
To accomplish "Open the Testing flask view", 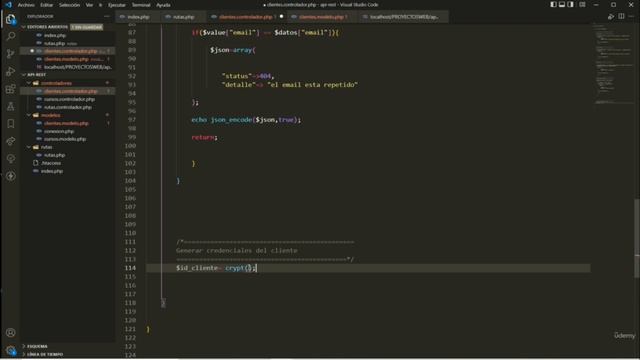I will click(x=11, y=106).
